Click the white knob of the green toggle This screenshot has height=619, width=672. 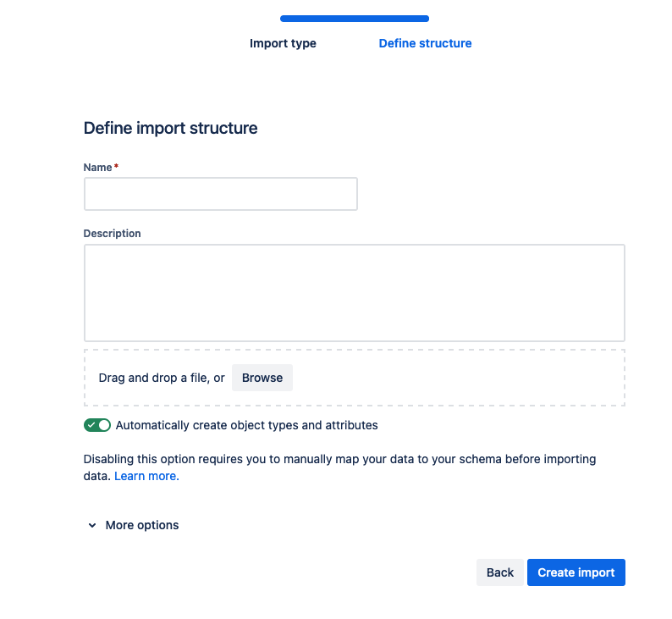(104, 425)
